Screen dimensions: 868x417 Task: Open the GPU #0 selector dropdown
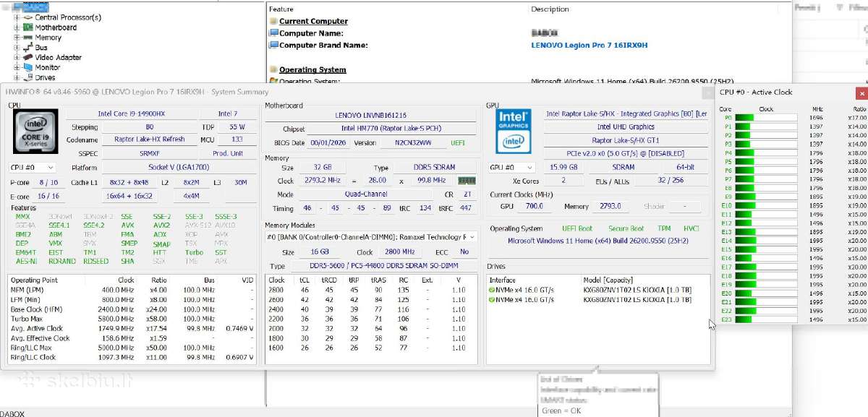[511, 168]
